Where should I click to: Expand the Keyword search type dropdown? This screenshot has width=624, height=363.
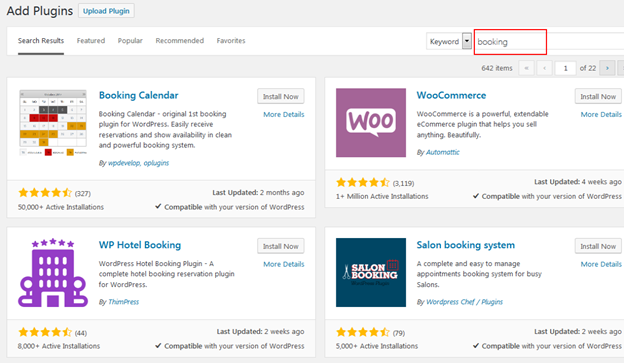[449, 41]
